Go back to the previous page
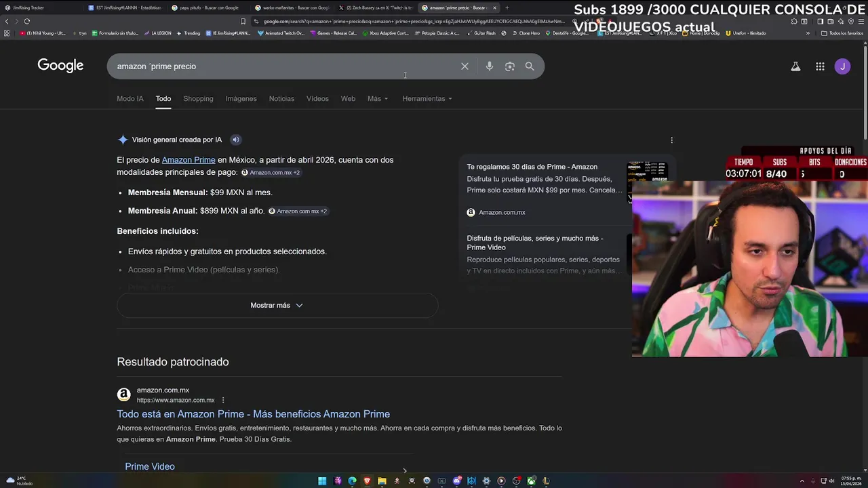Viewport: 868px width, 488px height. tap(7, 21)
